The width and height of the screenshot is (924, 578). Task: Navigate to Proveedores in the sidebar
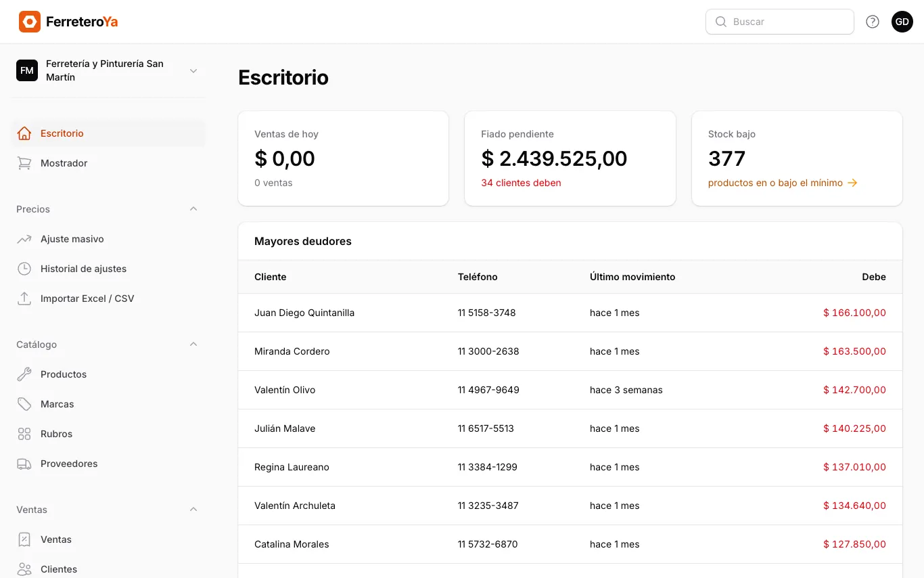(108, 464)
